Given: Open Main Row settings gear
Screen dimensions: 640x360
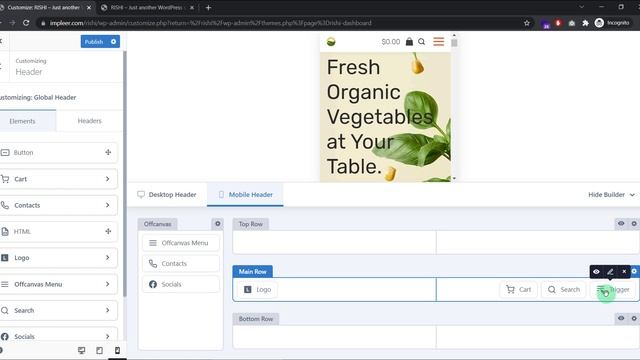Looking at the screenshot, I should tap(634, 271).
